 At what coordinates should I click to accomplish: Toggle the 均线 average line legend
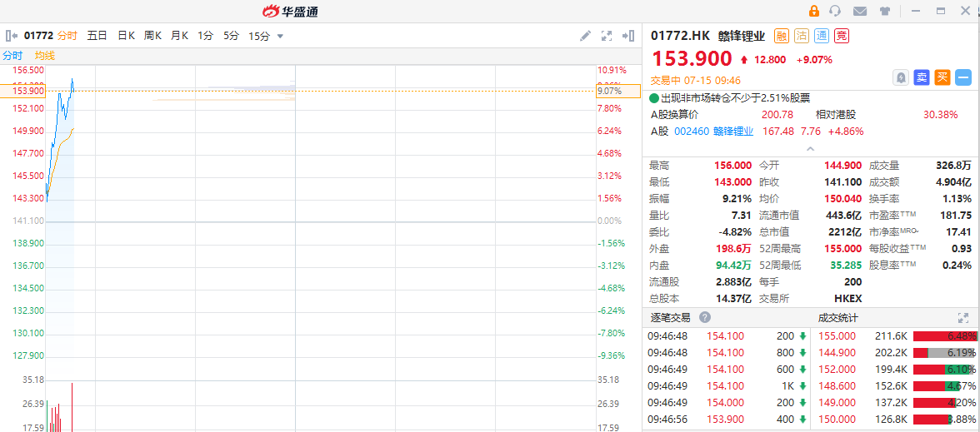coord(45,56)
